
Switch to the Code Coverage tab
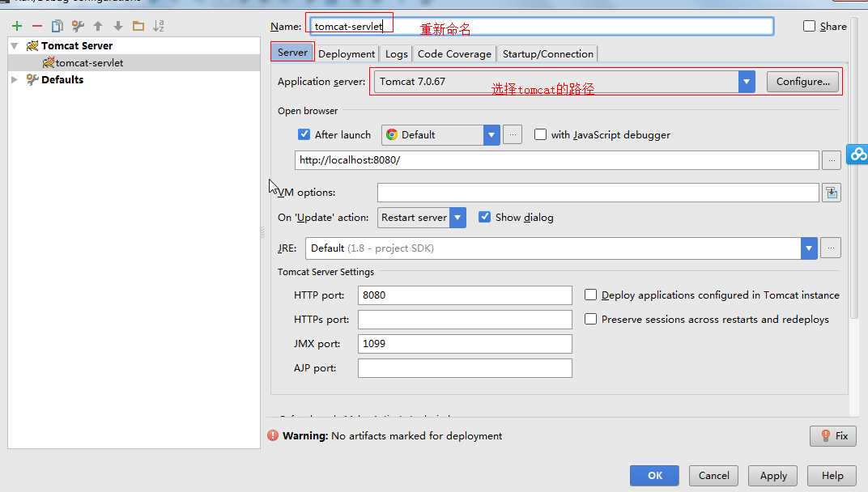tap(454, 53)
